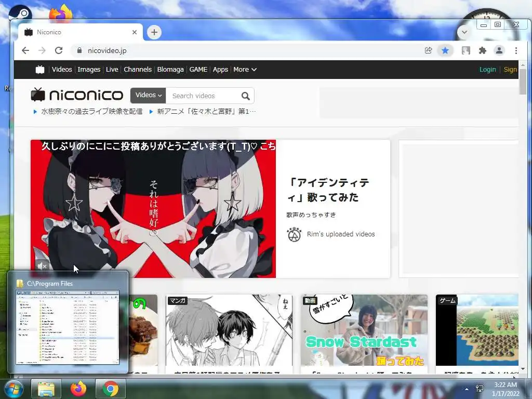Open the Videos search category dropdown
532x399 pixels.
[148, 96]
